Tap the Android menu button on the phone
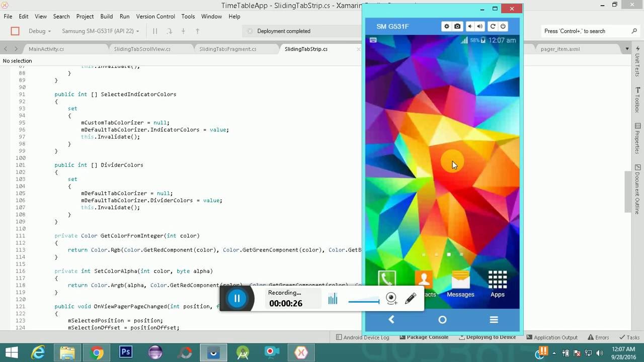 pos(494,319)
